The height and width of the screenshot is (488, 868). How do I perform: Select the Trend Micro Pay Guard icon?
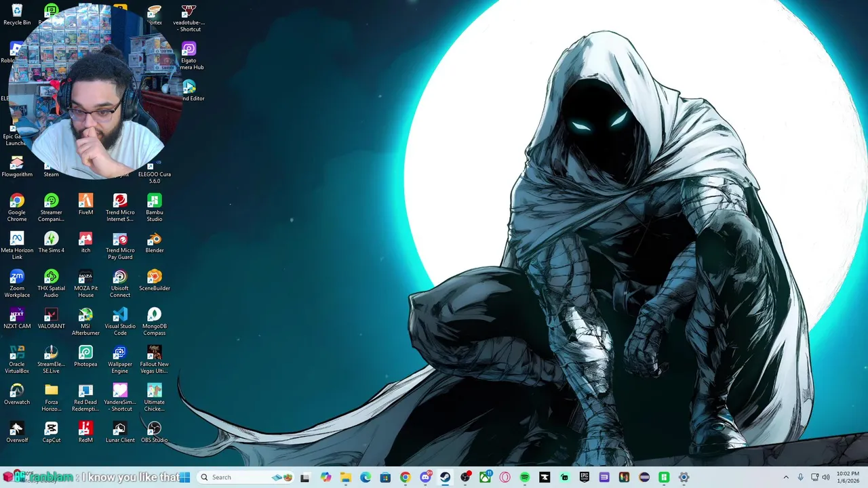120,245
